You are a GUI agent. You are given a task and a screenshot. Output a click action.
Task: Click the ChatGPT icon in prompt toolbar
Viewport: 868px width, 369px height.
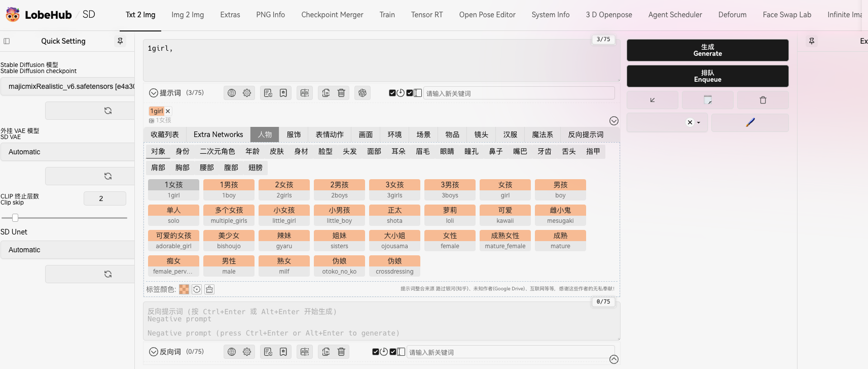[363, 93]
